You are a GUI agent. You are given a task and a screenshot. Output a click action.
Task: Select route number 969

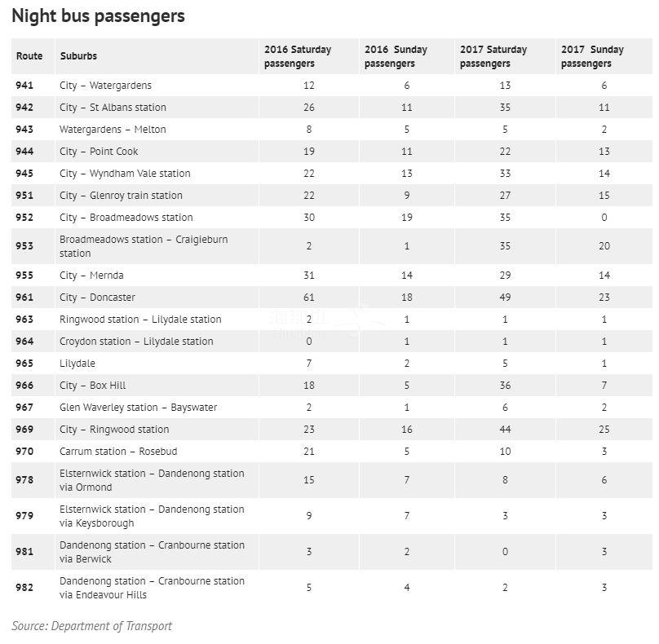pyautogui.click(x=25, y=430)
